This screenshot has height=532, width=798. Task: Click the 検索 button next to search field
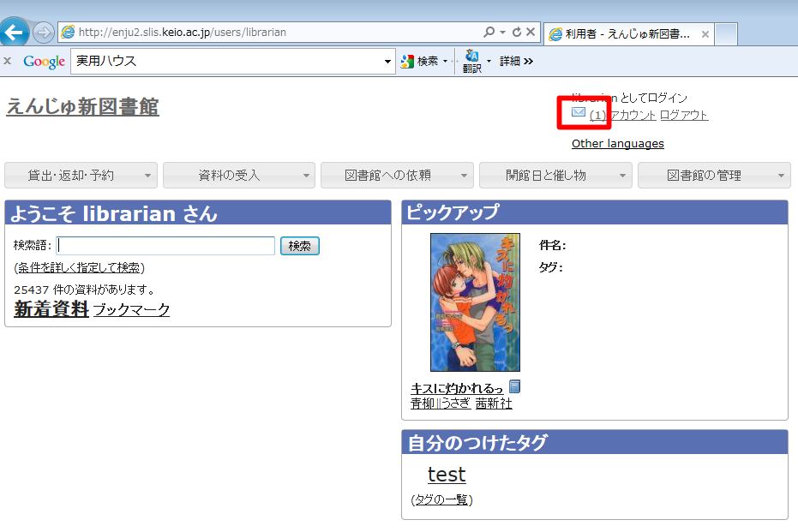tap(300, 246)
